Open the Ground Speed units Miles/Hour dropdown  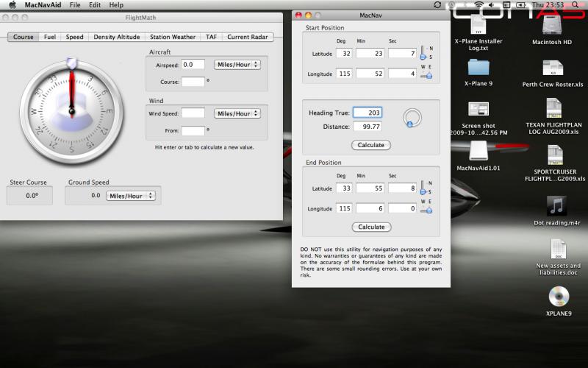pyautogui.click(x=131, y=196)
